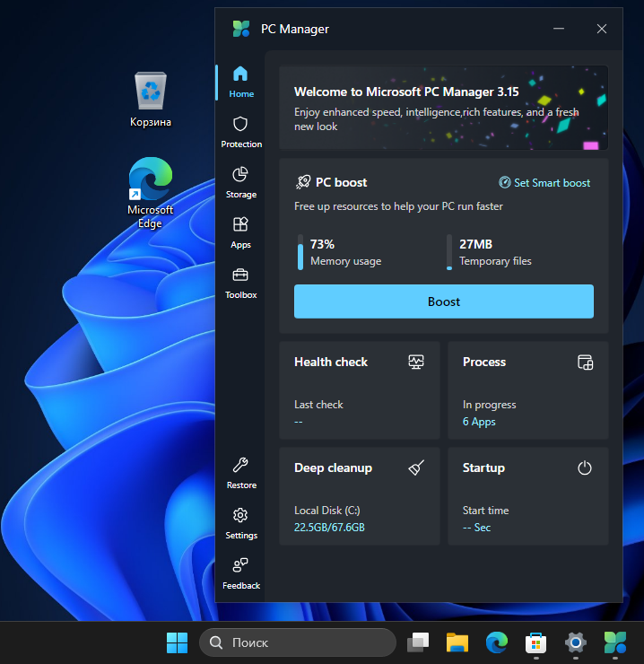Click the memory usage vertical bar
The height and width of the screenshot is (664, 644).
point(300,252)
